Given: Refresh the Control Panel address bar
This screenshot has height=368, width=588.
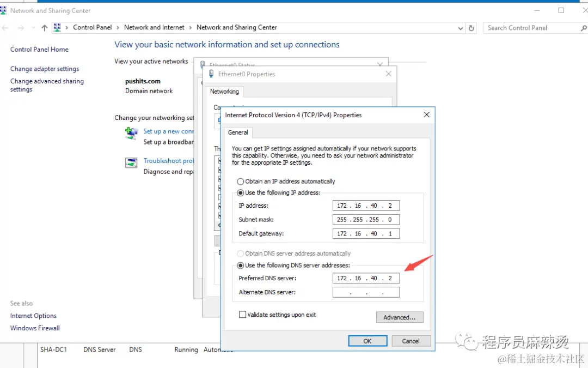Looking at the screenshot, I should (471, 28).
